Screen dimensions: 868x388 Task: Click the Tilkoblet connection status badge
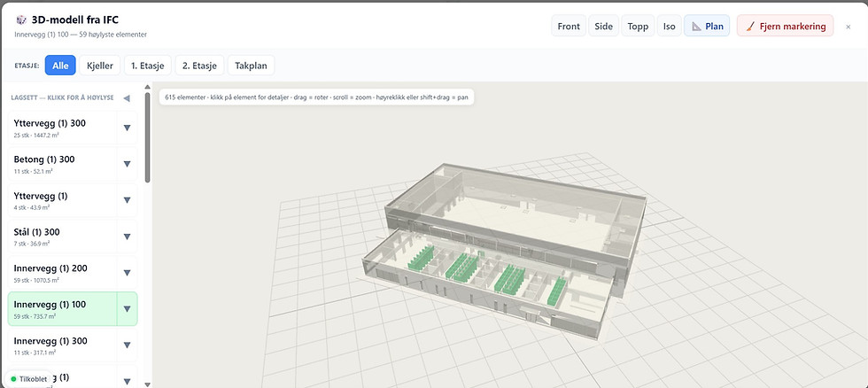pyautogui.click(x=28, y=379)
